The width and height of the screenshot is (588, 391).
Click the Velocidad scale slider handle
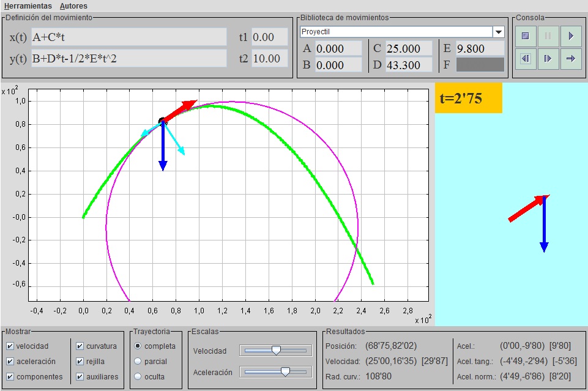[276, 351]
